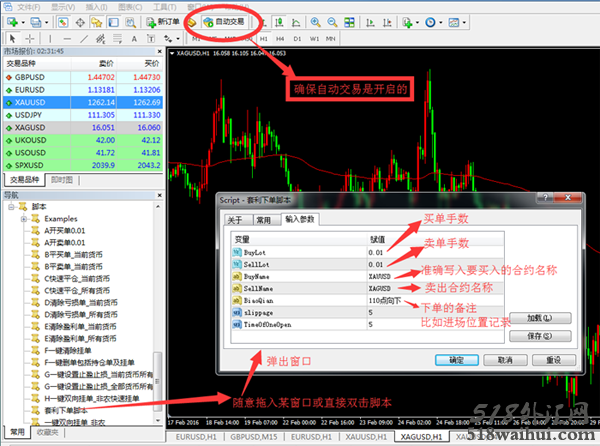Viewport: 600px width, 446px height.
Task: Select the Text Label 'T' tool
Action: point(151,38)
